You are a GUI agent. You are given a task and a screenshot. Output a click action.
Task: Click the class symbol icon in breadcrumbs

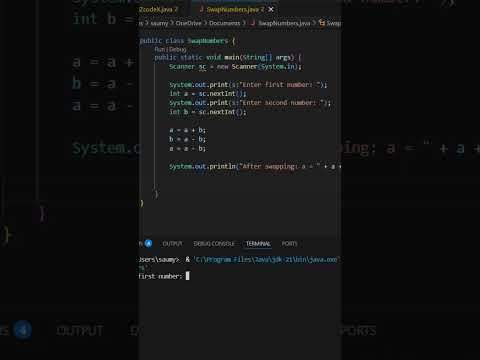coord(322,23)
